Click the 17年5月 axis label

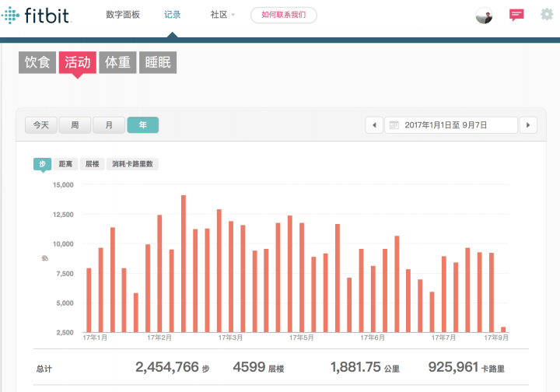point(302,338)
